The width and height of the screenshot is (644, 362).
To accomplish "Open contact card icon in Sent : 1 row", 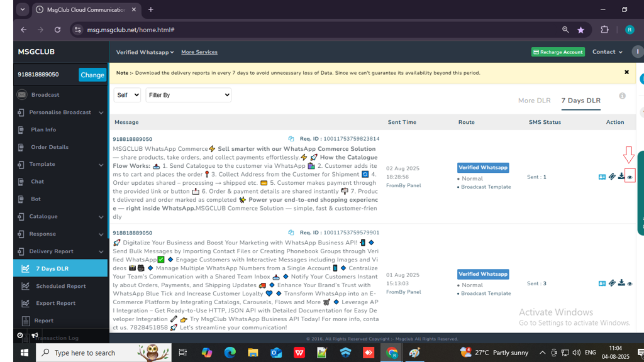I will (602, 177).
